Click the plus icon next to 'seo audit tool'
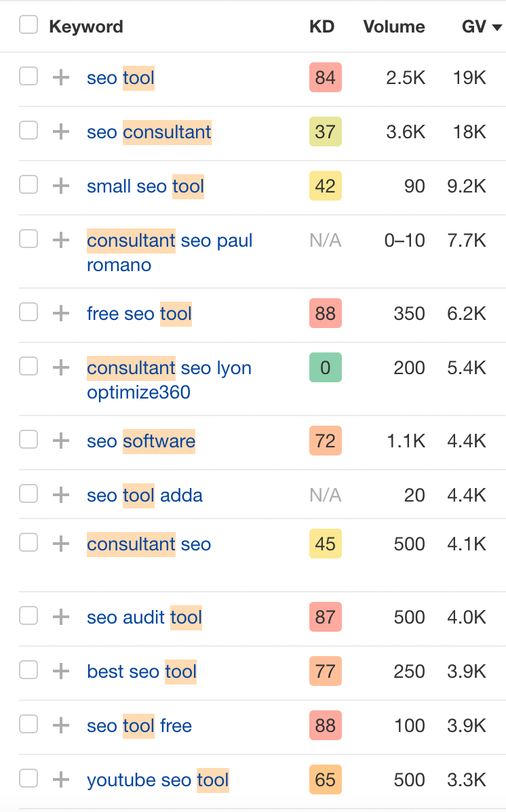 60,615
